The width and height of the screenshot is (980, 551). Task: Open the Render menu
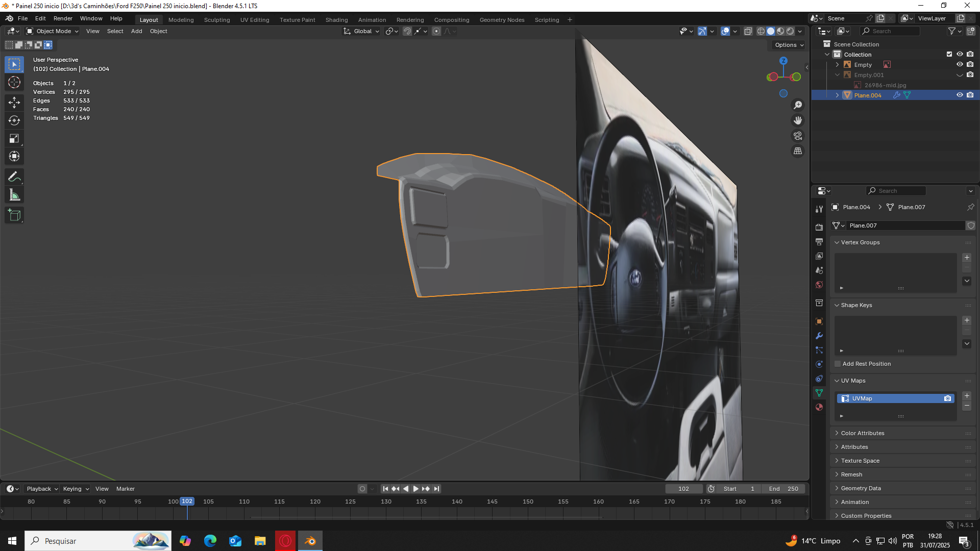click(x=63, y=18)
